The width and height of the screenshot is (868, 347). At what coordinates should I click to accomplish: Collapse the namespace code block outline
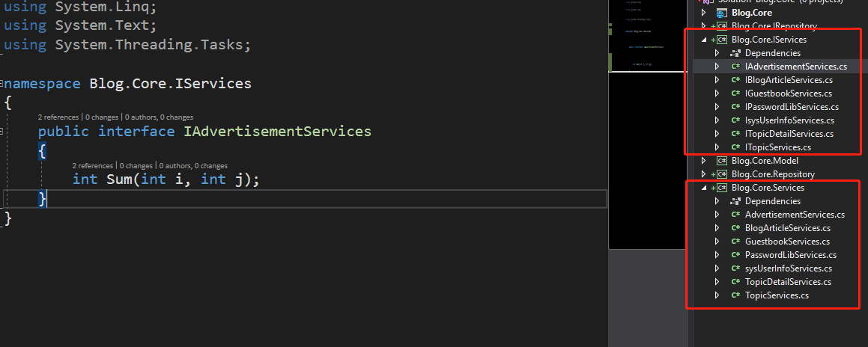(x=1, y=84)
